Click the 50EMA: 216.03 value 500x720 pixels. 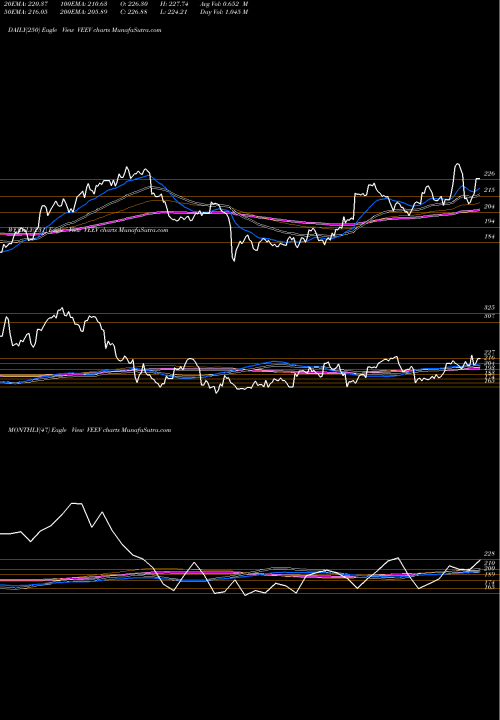pyautogui.click(x=25, y=12)
